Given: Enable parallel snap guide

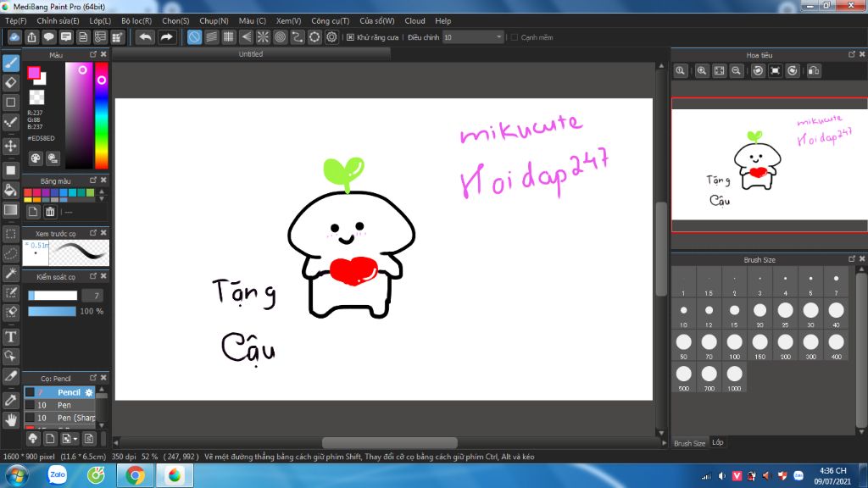Looking at the screenshot, I should (x=211, y=37).
